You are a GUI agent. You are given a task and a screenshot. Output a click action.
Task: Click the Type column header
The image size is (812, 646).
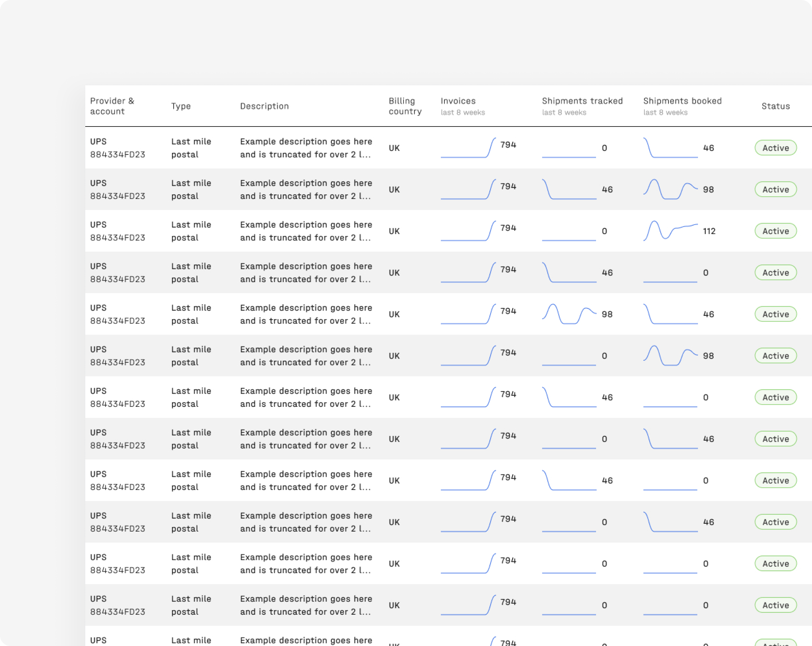coord(181,106)
